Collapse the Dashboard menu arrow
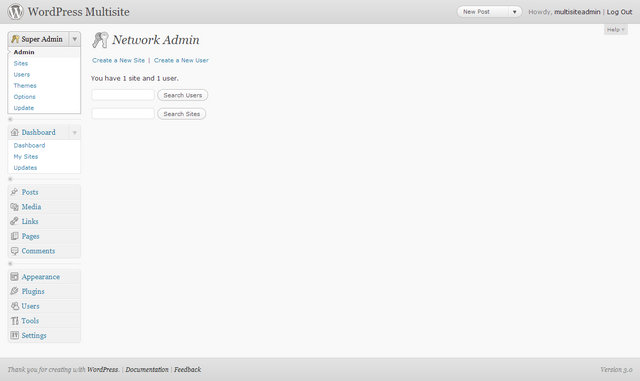The width and height of the screenshot is (640, 381). pyautogui.click(x=75, y=133)
